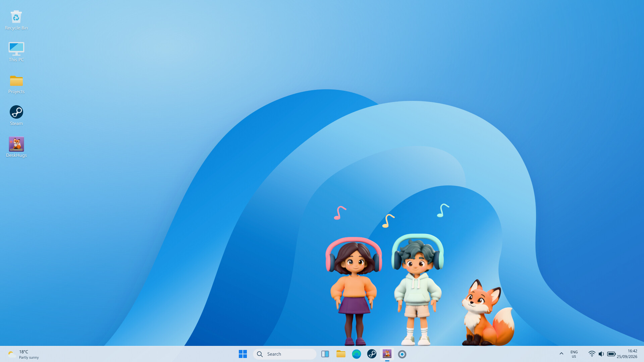This screenshot has height=362, width=644.
Task: Select the DeskHugs desktop shortcut
Action: coord(16,147)
